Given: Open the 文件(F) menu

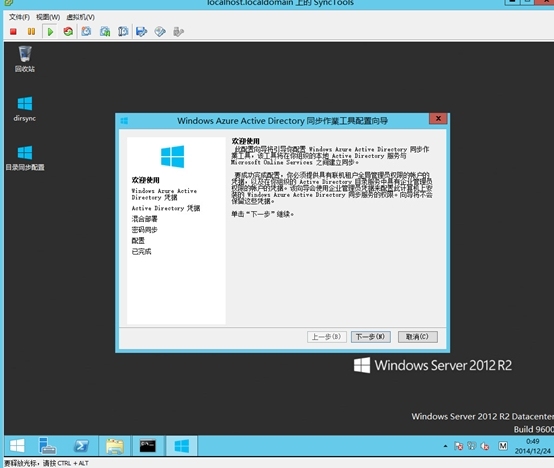Looking at the screenshot, I should [19, 17].
